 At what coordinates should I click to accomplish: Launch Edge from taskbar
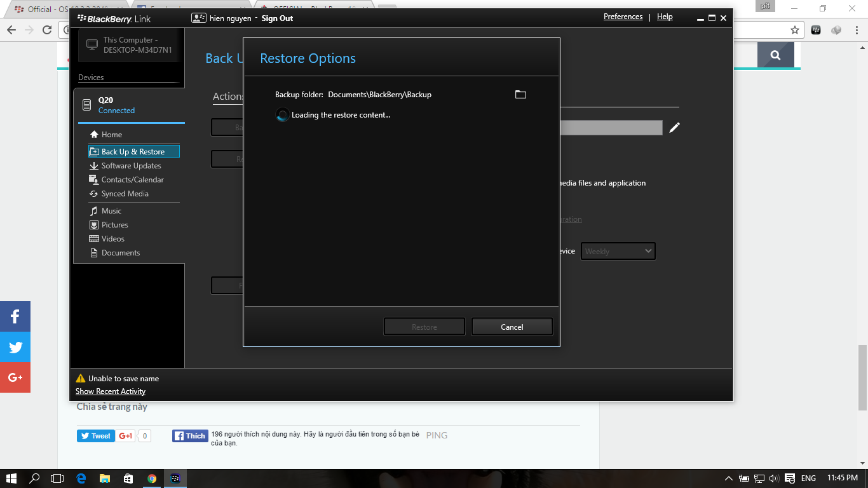click(81, 478)
